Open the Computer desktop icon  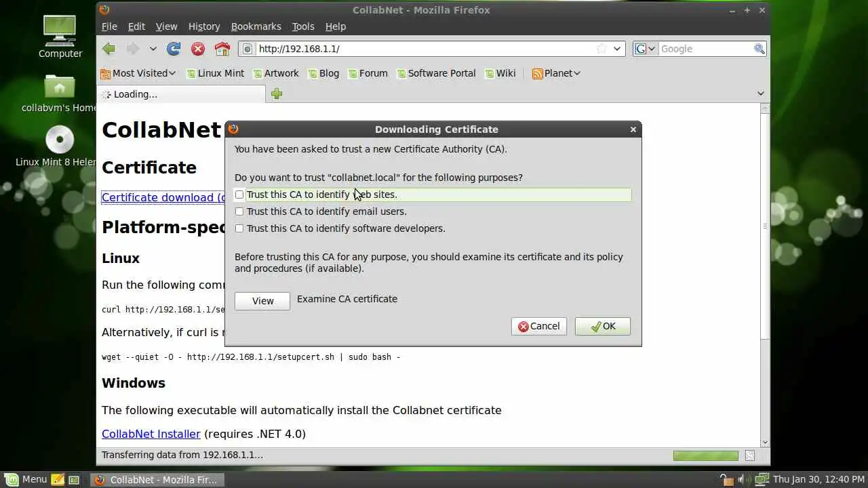60,37
